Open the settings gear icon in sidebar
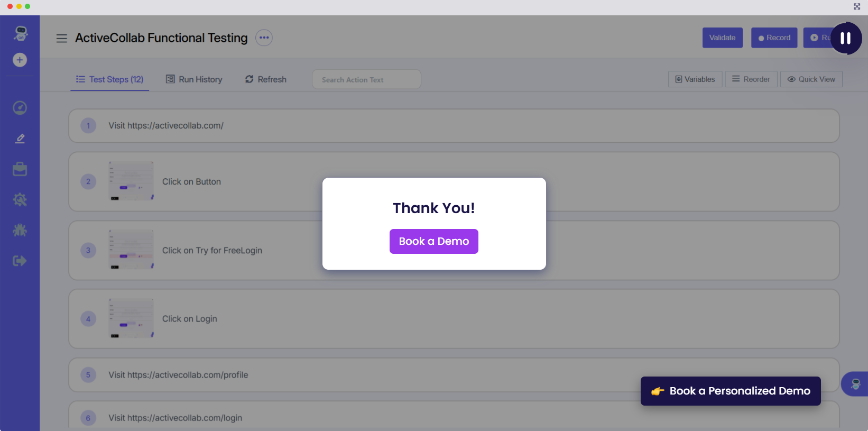868x431 pixels. [x=20, y=199]
